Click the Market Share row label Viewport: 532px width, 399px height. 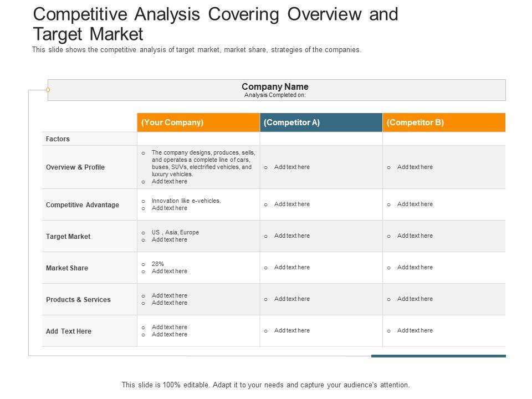[x=67, y=268]
